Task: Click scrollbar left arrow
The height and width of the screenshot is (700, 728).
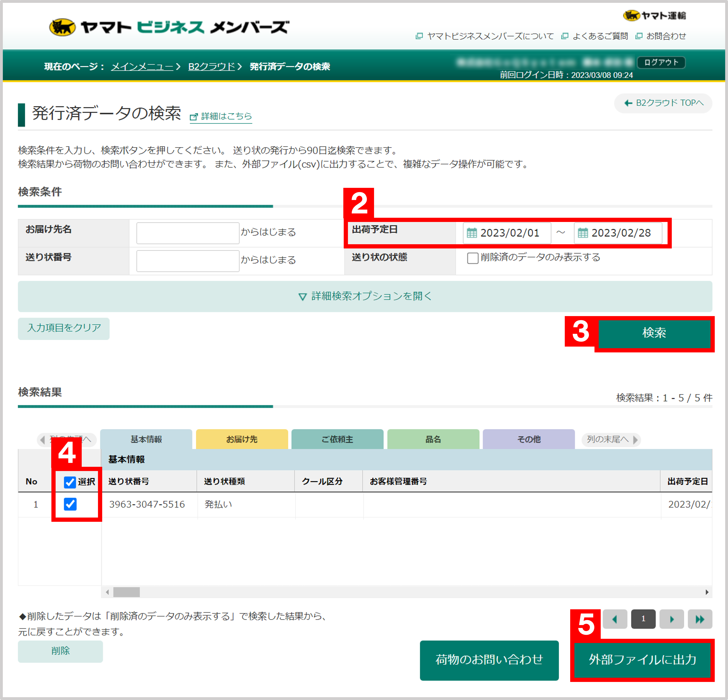Action: [x=107, y=592]
